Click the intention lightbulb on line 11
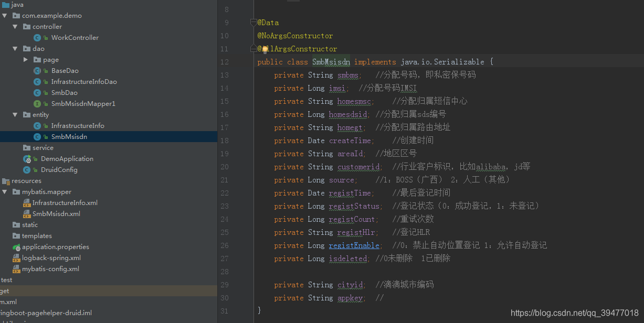The width and height of the screenshot is (644, 323). pos(265,49)
